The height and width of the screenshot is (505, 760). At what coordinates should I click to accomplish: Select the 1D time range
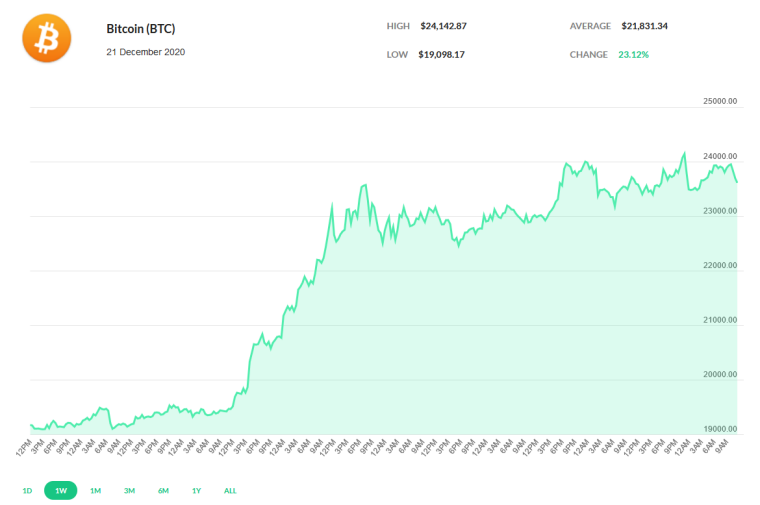pos(27,490)
